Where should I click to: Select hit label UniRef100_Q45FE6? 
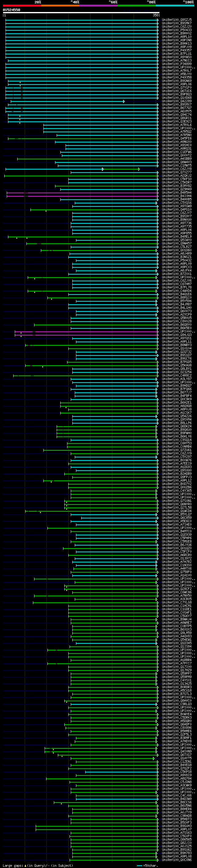pyautogui.click(x=177, y=139)
